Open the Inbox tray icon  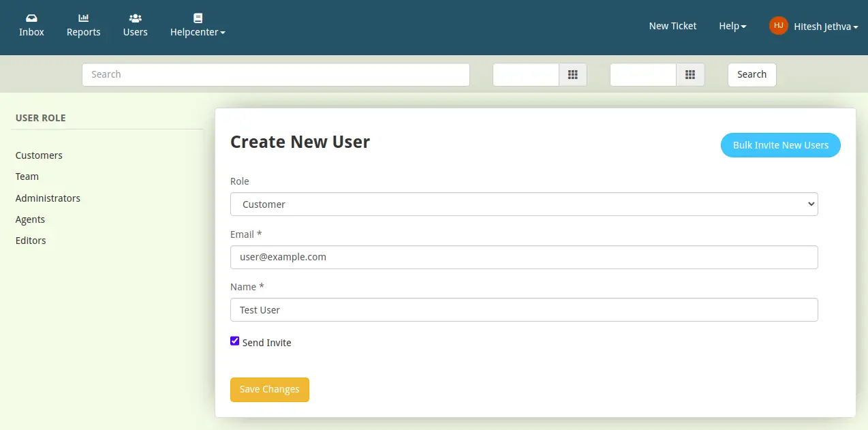click(x=31, y=18)
